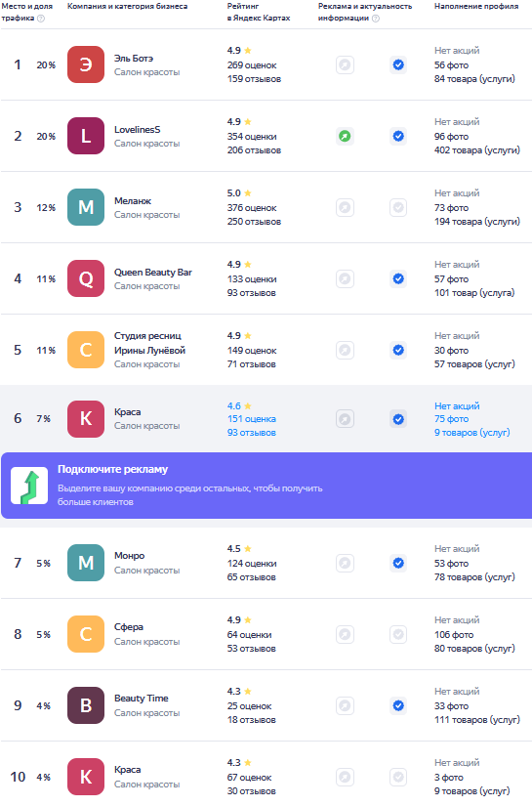Click the blue verified checkmark for Эль Ботэ

(x=398, y=64)
